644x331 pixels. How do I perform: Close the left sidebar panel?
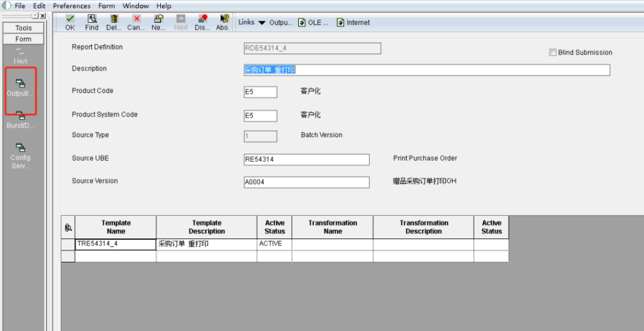tap(43, 16)
